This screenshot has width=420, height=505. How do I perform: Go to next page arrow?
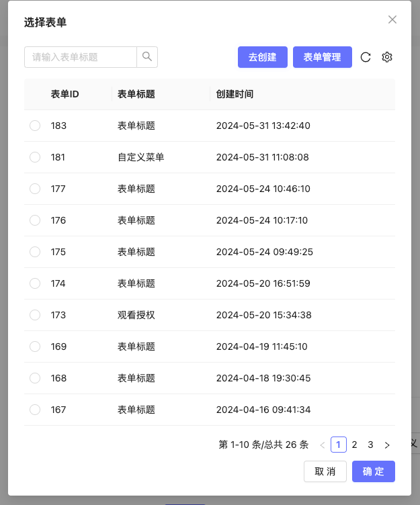pyautogui.click(x=387, y=445)
